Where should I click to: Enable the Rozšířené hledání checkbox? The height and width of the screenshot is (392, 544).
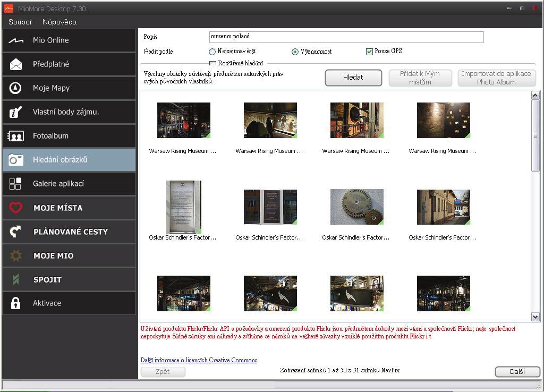(212, 63)
